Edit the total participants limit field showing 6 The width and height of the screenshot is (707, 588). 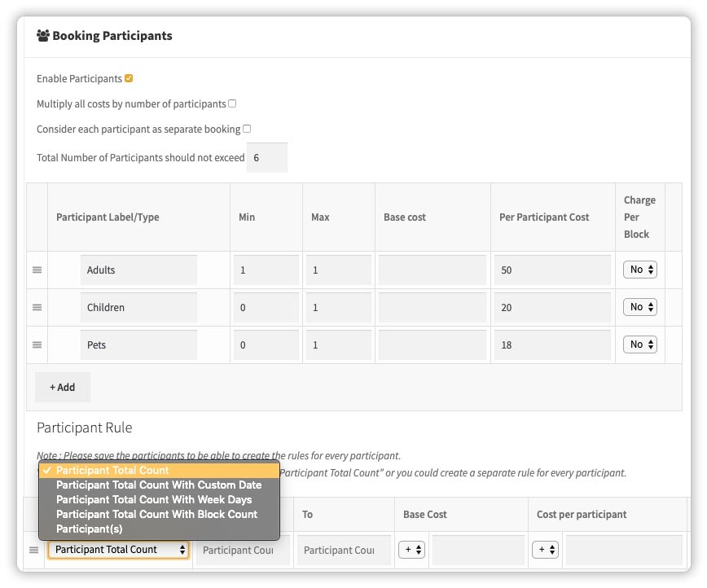tap(267, 158)
